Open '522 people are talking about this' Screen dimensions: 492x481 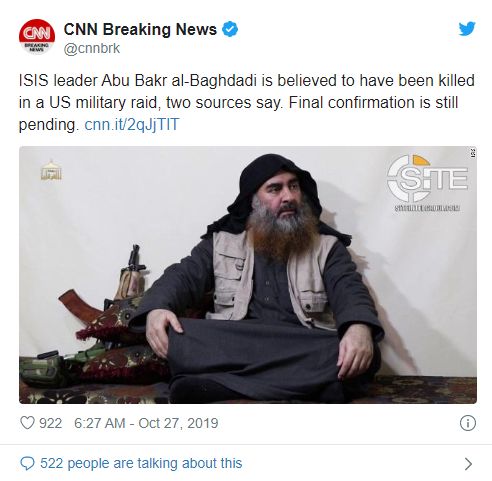pos(141,463)
